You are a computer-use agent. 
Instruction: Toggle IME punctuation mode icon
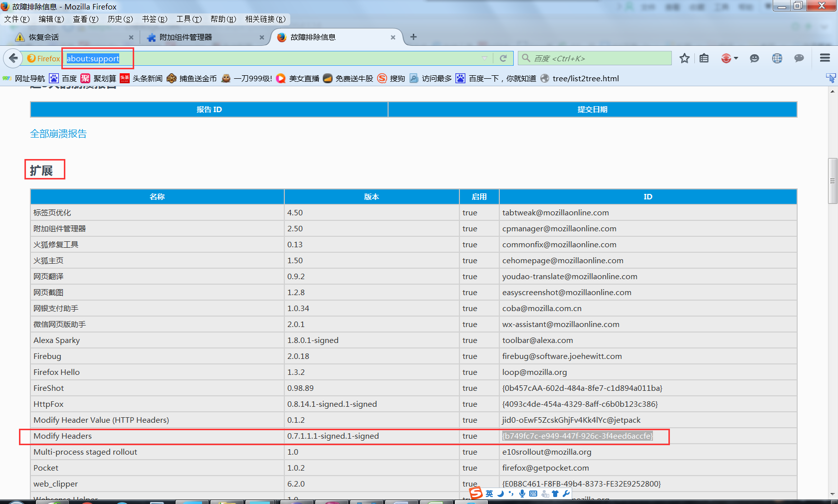[511, 494]
